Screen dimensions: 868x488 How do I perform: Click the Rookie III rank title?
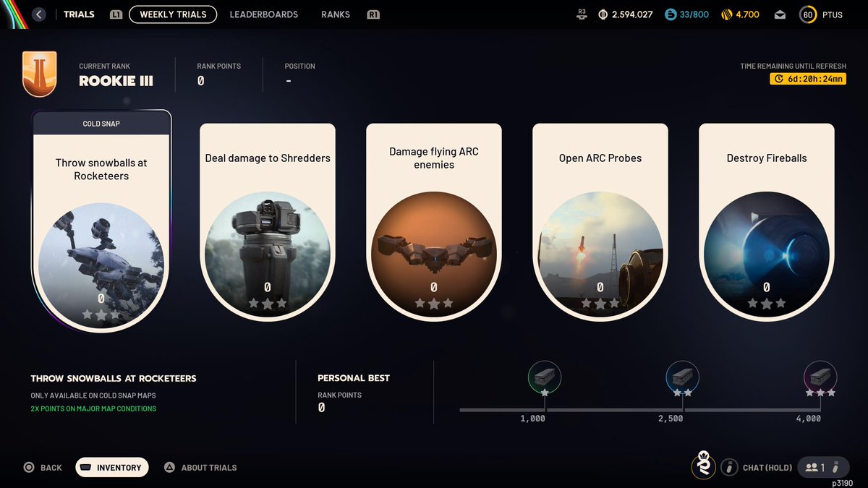point(116,81)
